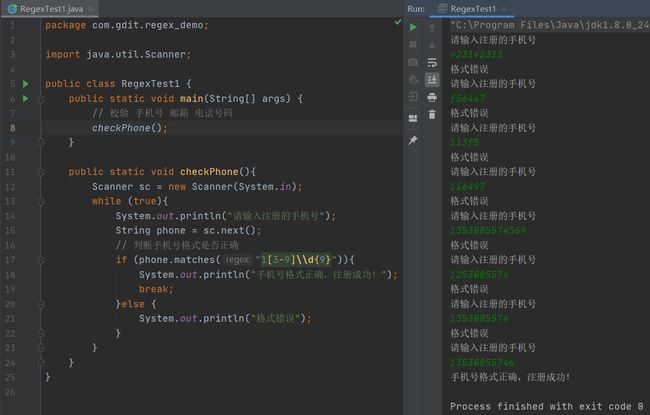Click console input '113f5'
This screenshot has width=650, height=415.
point(464,142)
